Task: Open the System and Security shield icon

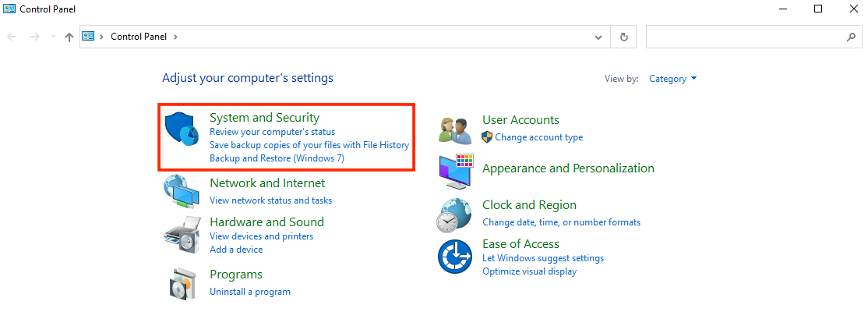Action: click(x=182, y=129)
